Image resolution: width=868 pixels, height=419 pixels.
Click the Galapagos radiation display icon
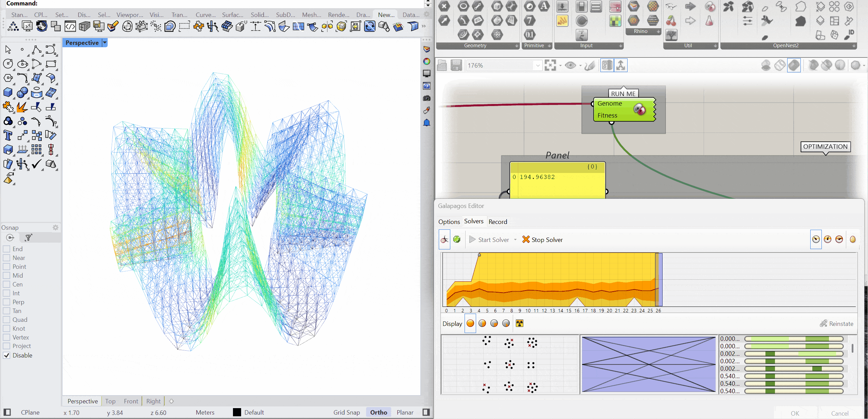(x=519, y=323)
